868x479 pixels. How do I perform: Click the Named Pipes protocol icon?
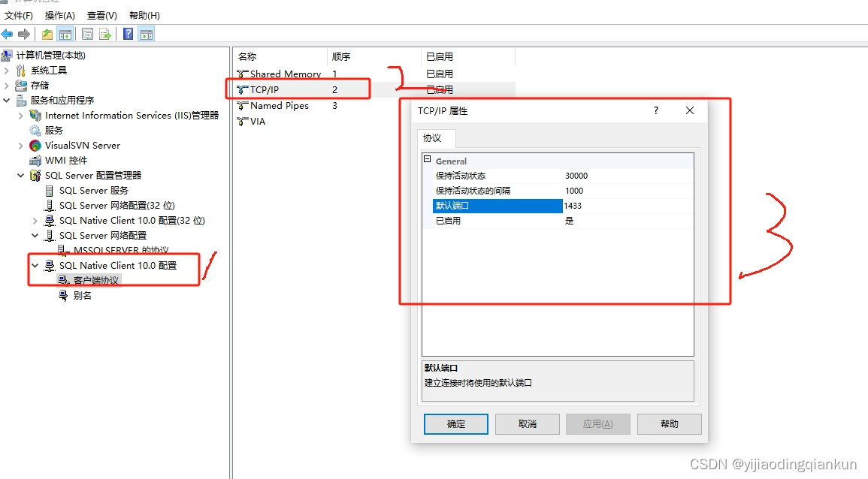coord(243,105)
